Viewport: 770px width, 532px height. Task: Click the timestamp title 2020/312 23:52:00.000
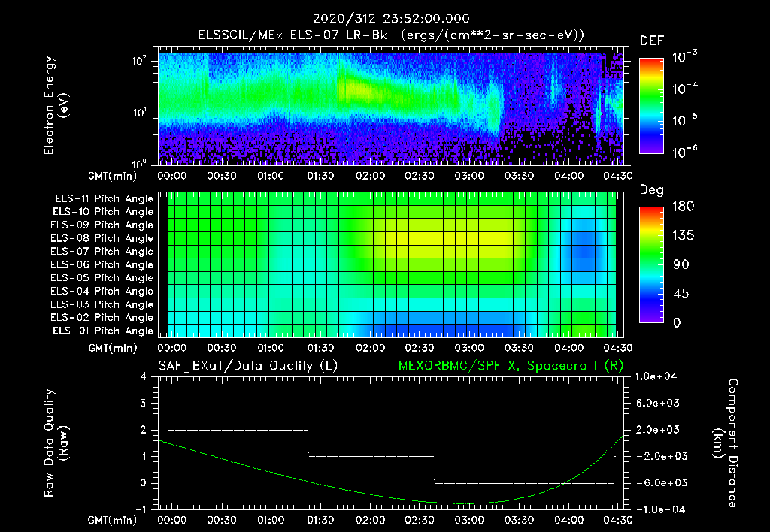[391, 19]
